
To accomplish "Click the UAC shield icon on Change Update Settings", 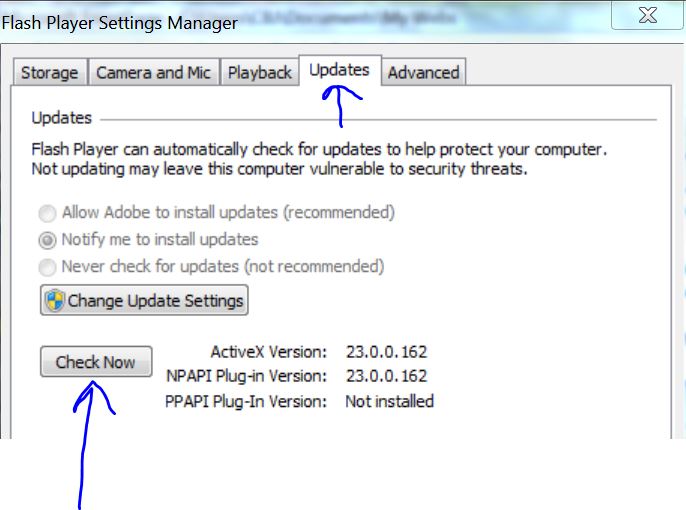I will click(x=55, y=300).
